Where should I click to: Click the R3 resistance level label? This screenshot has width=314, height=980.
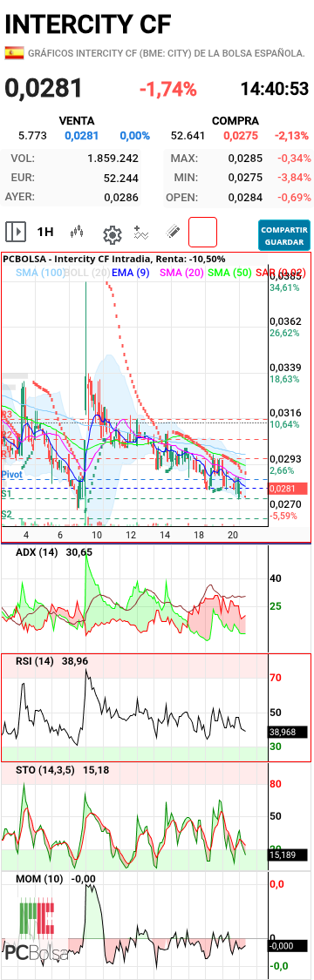coord(7,415)
